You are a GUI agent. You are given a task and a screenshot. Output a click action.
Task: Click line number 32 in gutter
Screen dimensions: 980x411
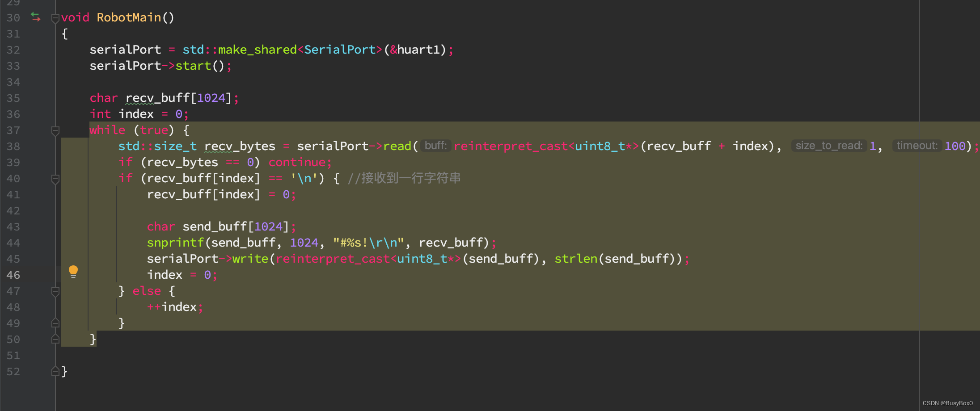click(x=13, y=50)
